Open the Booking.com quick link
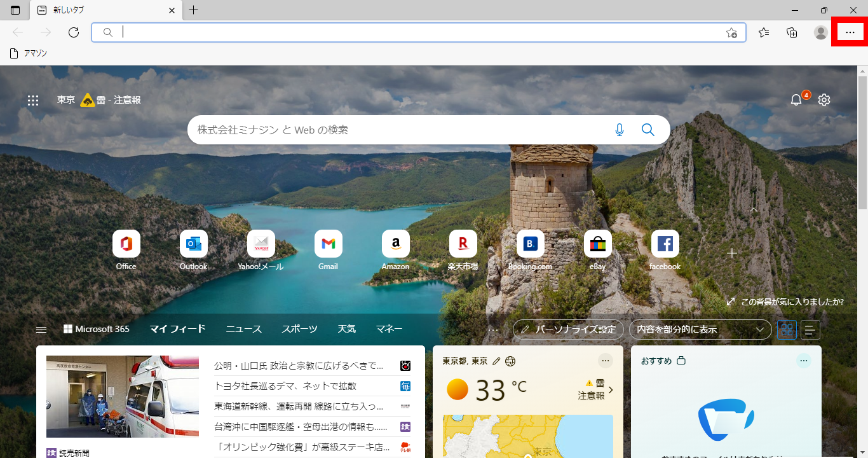This screenshot has height=458, width=868. tap(531, 250)
